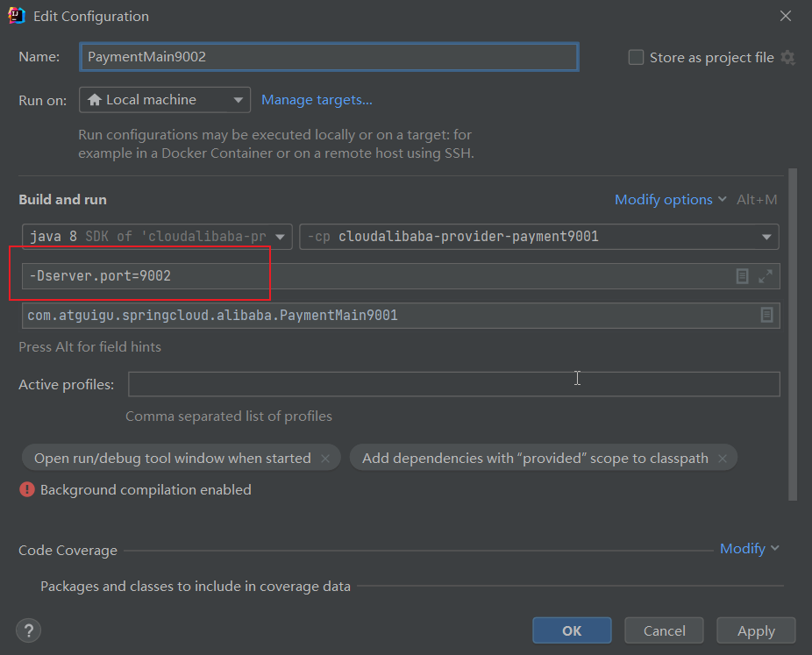
Task: Click the Apply button
Action: pyautogui.click(x=755, y=630)
